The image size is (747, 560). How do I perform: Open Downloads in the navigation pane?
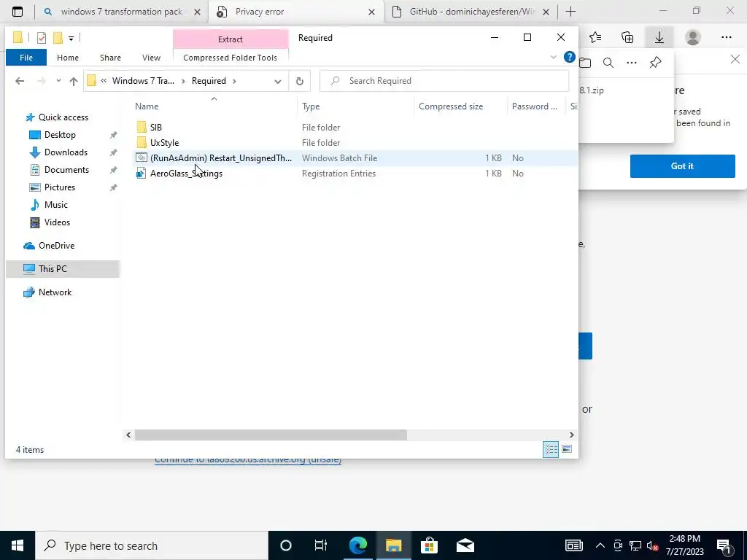[x=66, y=152]
